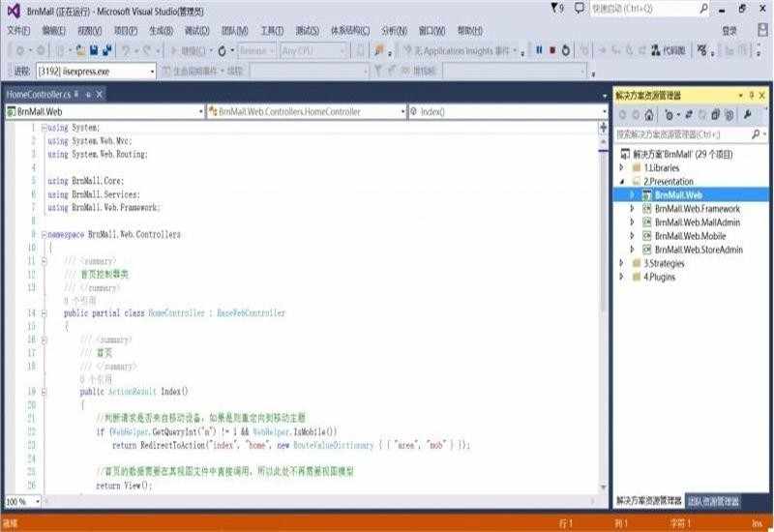Click the Continue debugging button
The height and width of the screenshot is (532, 774).
188,50
